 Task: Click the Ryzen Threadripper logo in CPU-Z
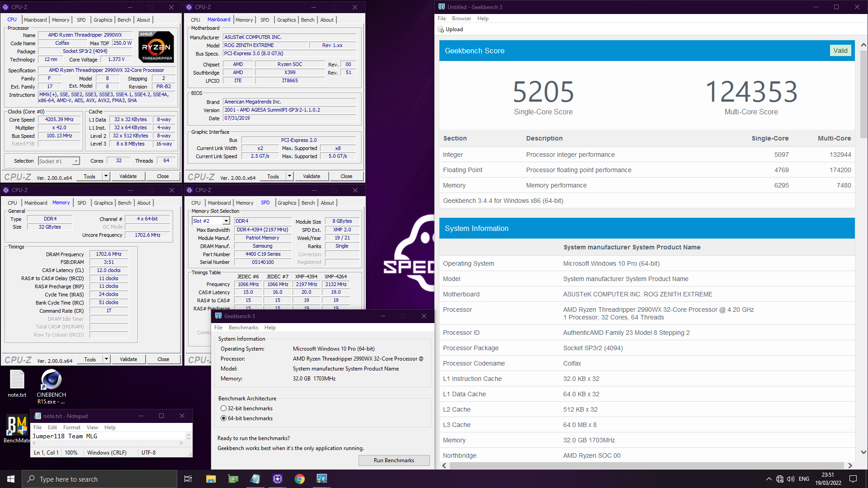[x=156, y=47]
